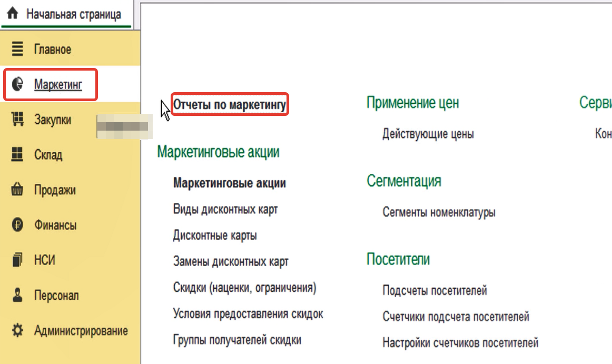The image size is (612, 364).
Task: Click the gear icon for Администрирование
Action: pos(18,331)
